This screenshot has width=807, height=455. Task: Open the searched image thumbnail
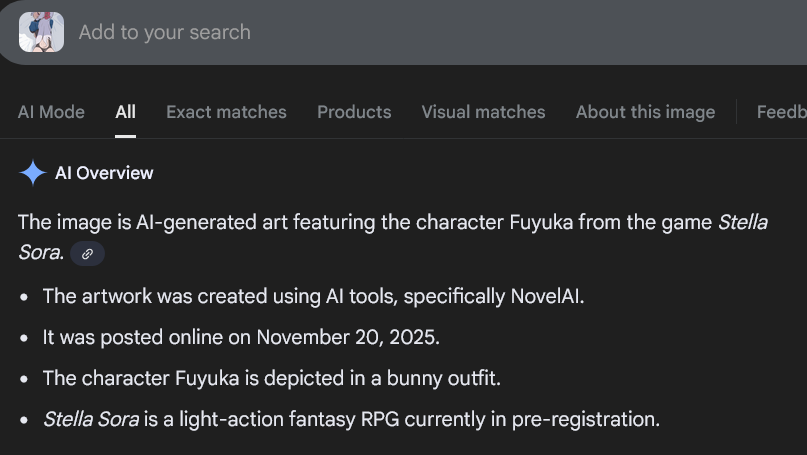41,32
